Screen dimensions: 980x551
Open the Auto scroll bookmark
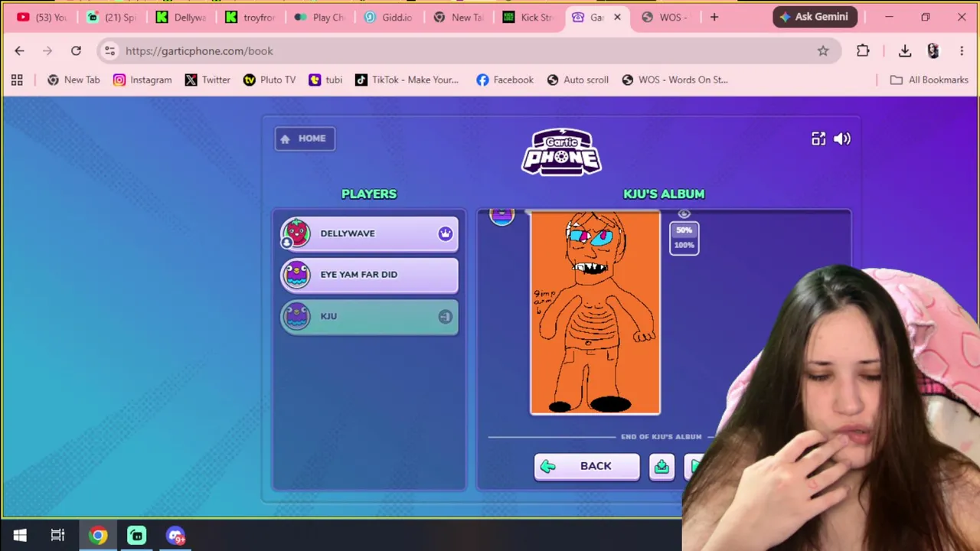point(578,80)
